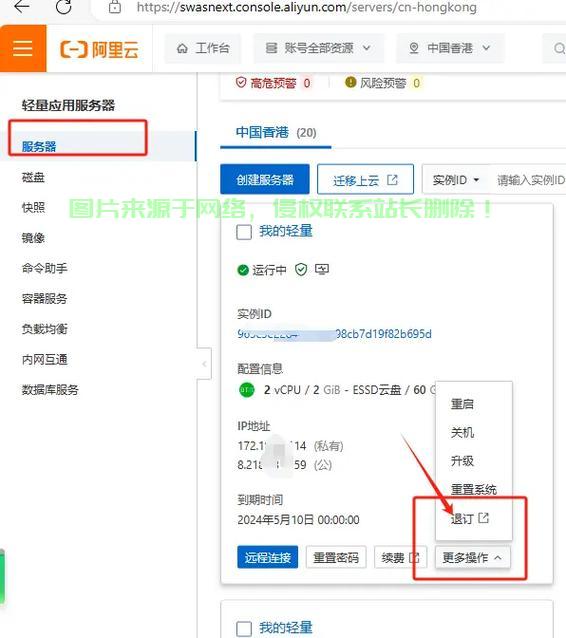Screen dimensions: 566x638
Task: Expand the 中国香港 region dropdown
Action: [x=450, y=48]
